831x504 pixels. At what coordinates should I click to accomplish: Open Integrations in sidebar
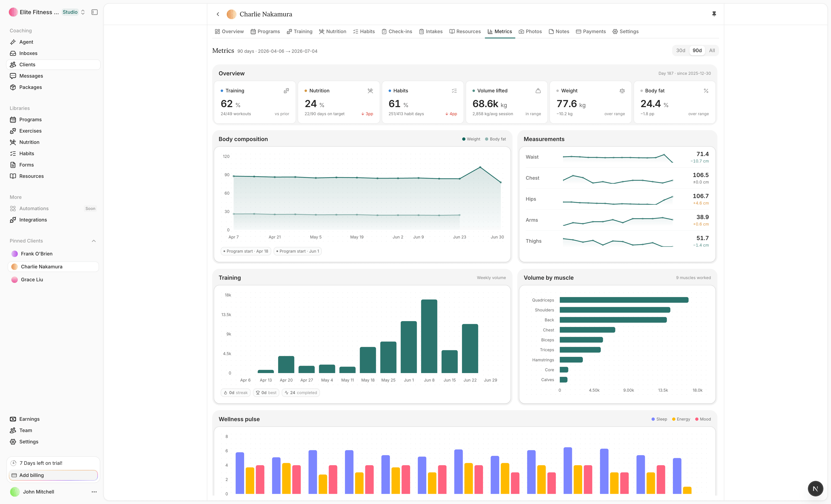tap(53, 220)
